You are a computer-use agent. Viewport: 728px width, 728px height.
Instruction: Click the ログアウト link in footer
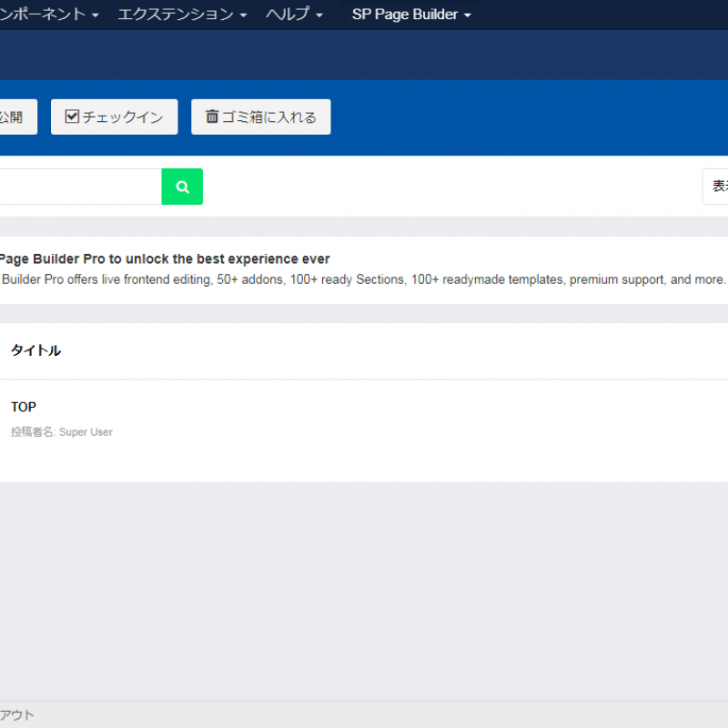click(16, 715)
